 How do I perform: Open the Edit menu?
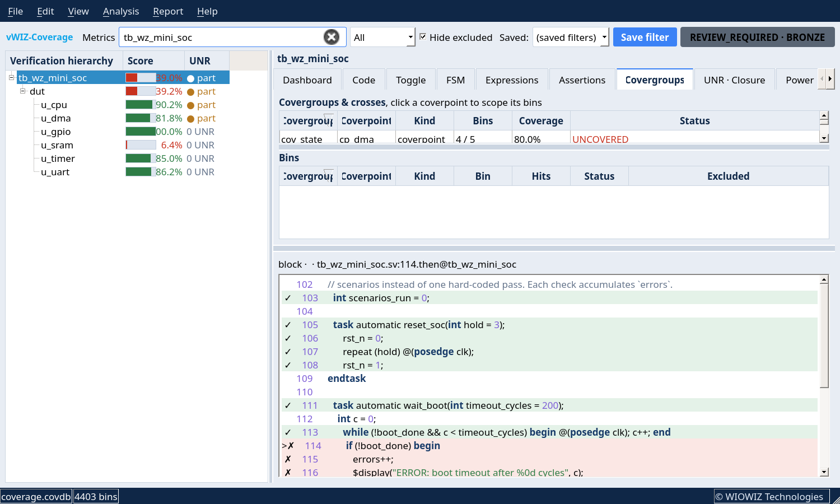(x=45, y=11)
